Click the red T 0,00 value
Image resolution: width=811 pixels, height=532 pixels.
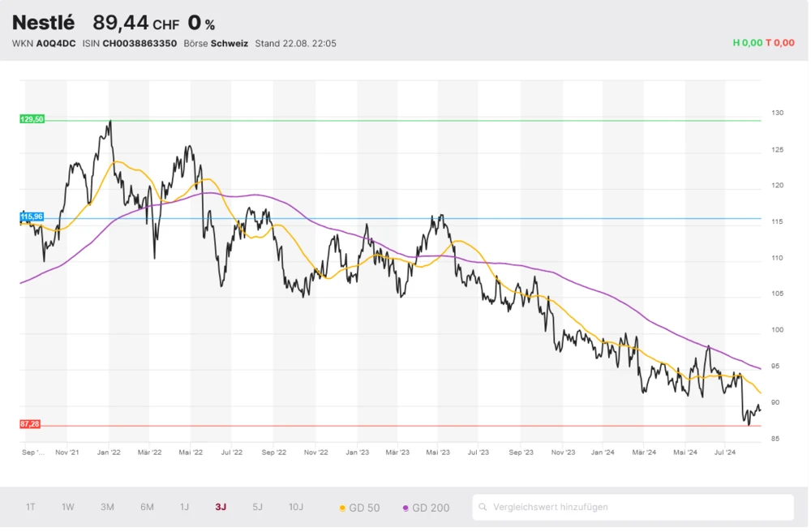click(780, 43)
